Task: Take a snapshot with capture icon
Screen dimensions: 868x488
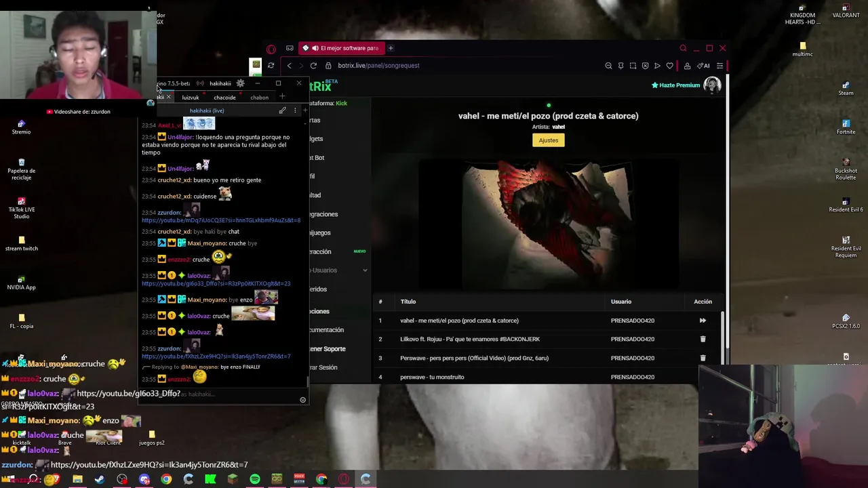Action: (633, 66)
